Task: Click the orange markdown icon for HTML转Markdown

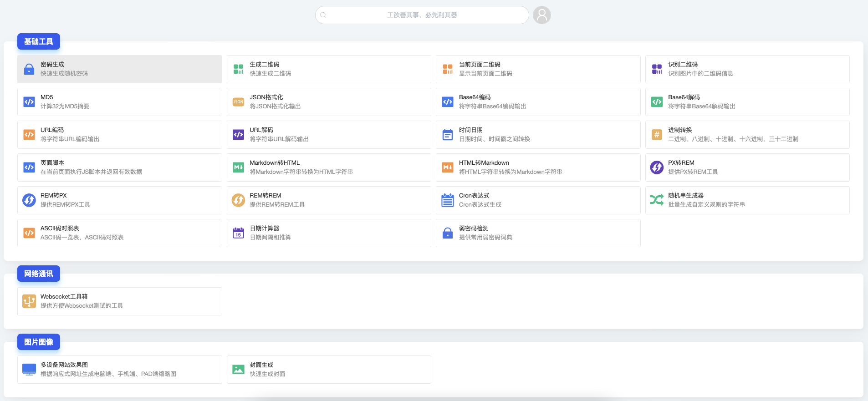Action: click(x=448, y=168)
